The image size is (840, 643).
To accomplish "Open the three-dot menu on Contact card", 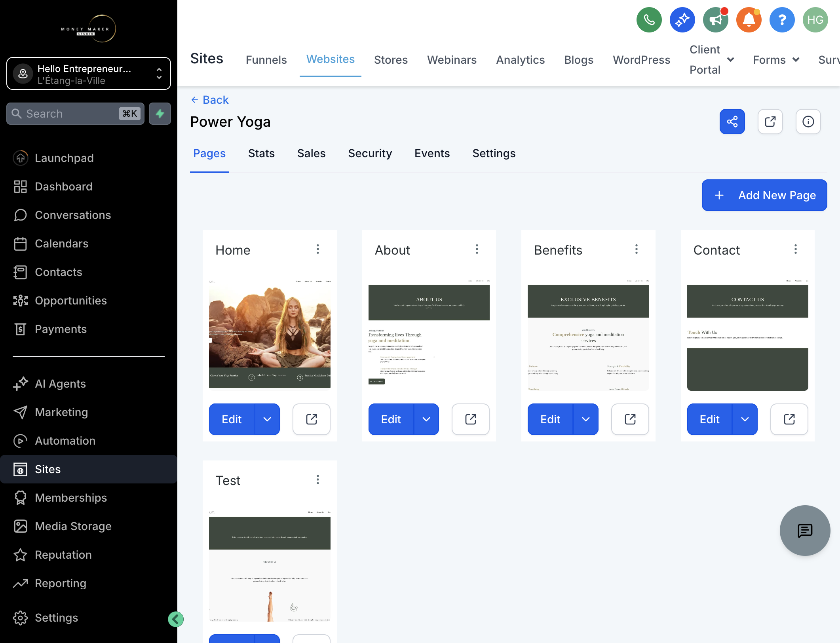I will point(796,249).
